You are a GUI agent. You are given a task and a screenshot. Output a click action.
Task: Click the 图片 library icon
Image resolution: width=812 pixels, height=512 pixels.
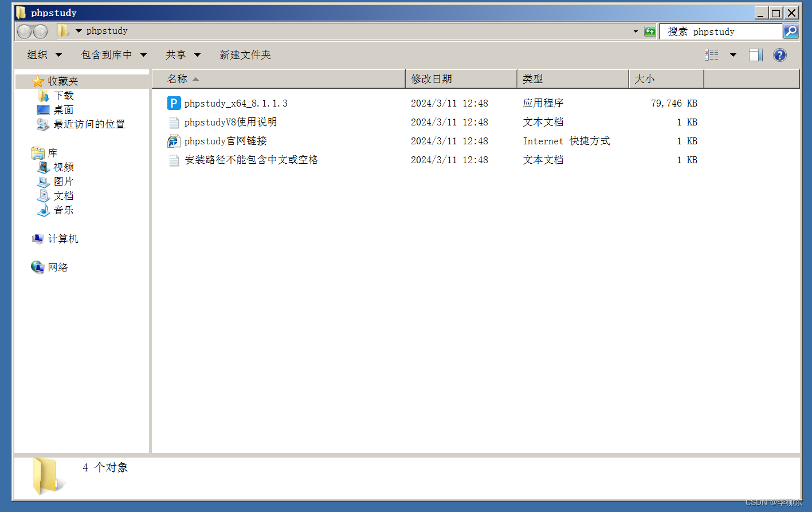(x=44, y=182)
